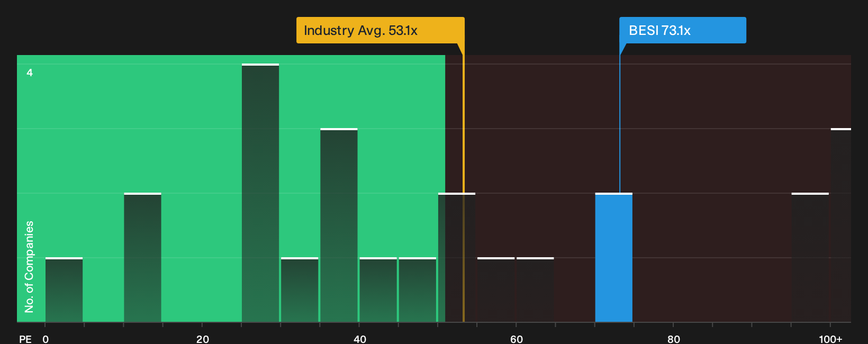The height and width of the screenshot is (344, 868).
Task: Select the bar crossing the industry average line
Action: pyautogui.click(x=457, y=258)
